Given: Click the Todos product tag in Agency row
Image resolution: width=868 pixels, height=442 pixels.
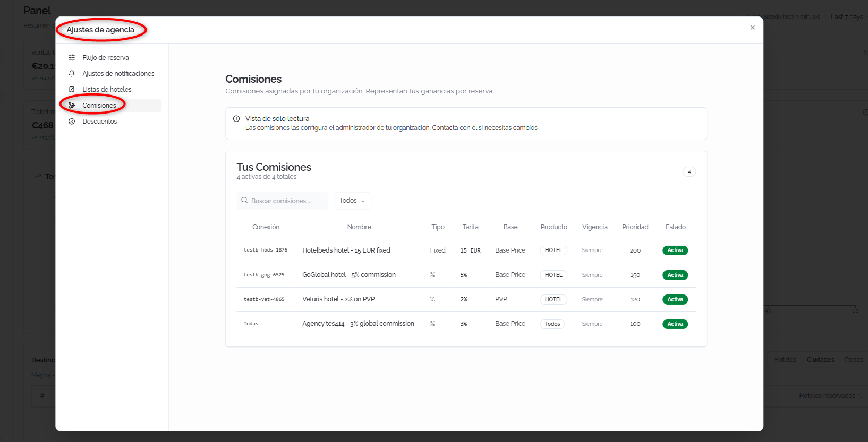Looking at the screenshot, I should 552,324.
